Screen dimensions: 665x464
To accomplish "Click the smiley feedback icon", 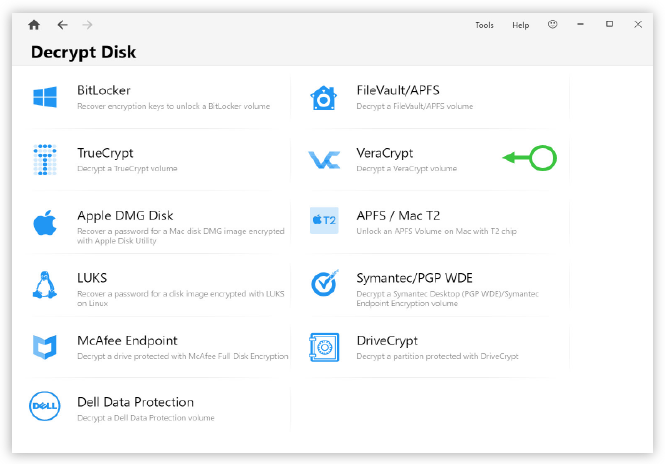I will [x=552, y=25].
